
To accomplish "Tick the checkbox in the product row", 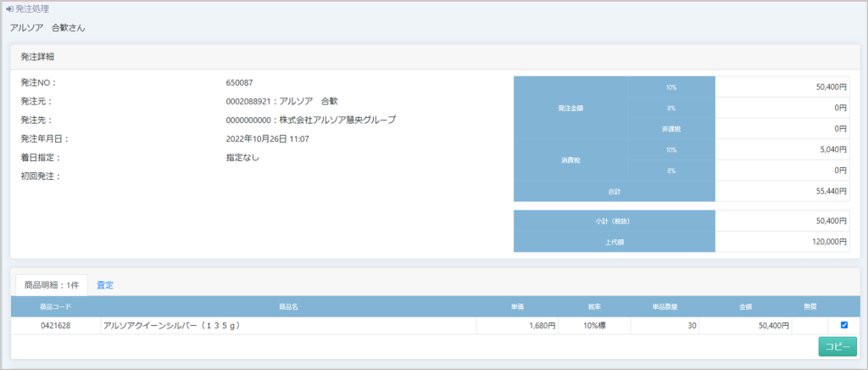I will click(843, 325).
